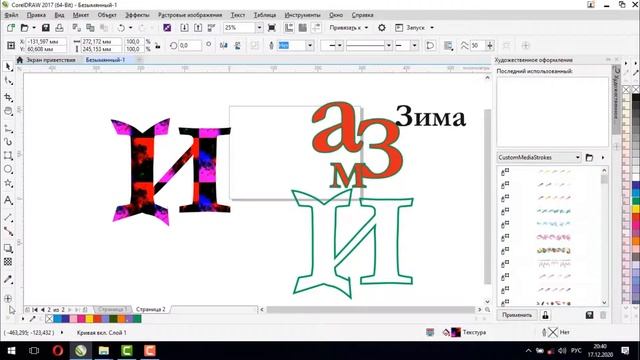Click the Export icon (up arrow)
Image resolution: width=640 pixels, height=360 pixels.
tap(198, 28)
